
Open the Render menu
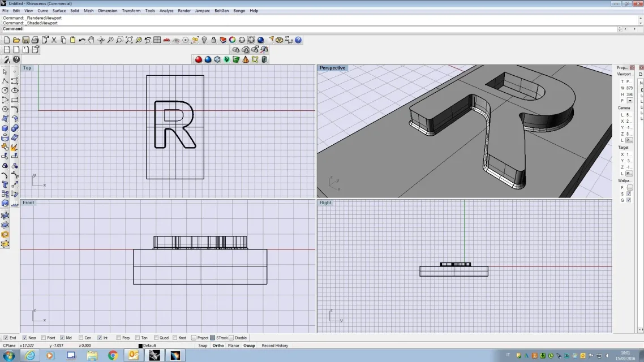pos(184,11)
